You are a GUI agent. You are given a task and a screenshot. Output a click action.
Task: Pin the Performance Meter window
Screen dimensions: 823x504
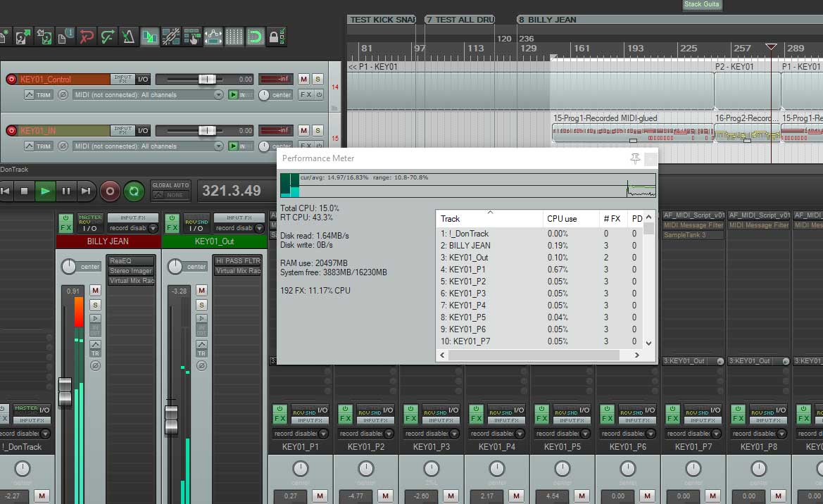635,158
